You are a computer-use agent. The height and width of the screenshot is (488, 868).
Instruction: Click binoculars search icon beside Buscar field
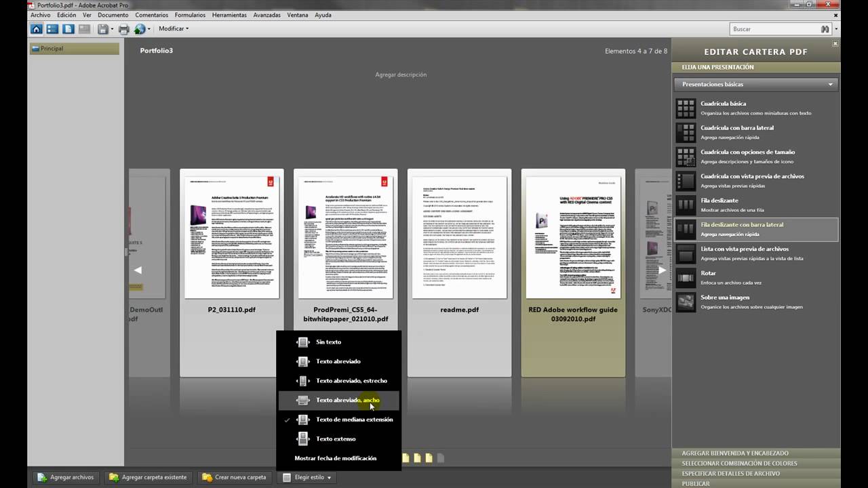click(x=825, y=29)
